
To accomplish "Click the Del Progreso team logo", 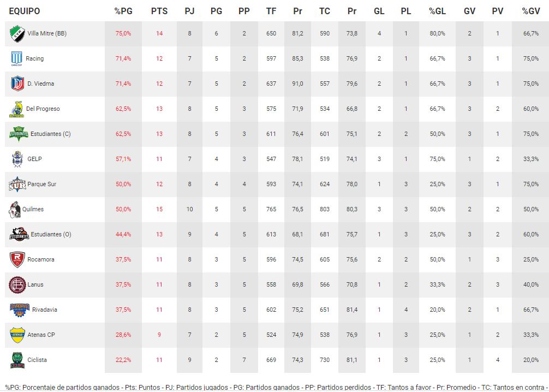I will 16,109.
